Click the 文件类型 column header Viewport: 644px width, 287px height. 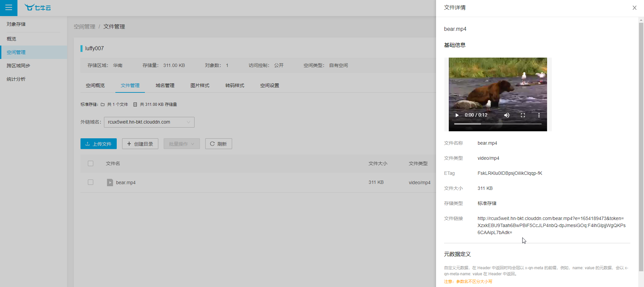[418, 163]
